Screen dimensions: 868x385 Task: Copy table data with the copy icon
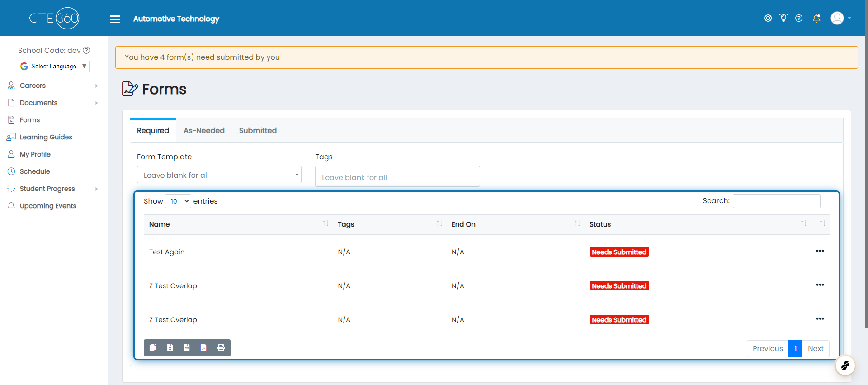(153, 347)
